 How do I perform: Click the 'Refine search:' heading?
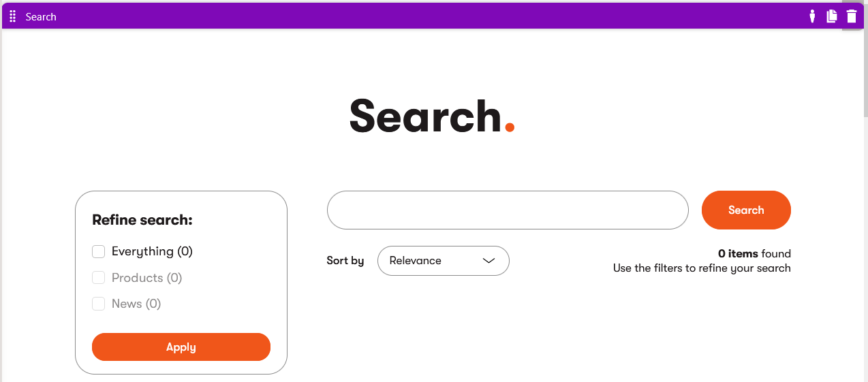142,220
